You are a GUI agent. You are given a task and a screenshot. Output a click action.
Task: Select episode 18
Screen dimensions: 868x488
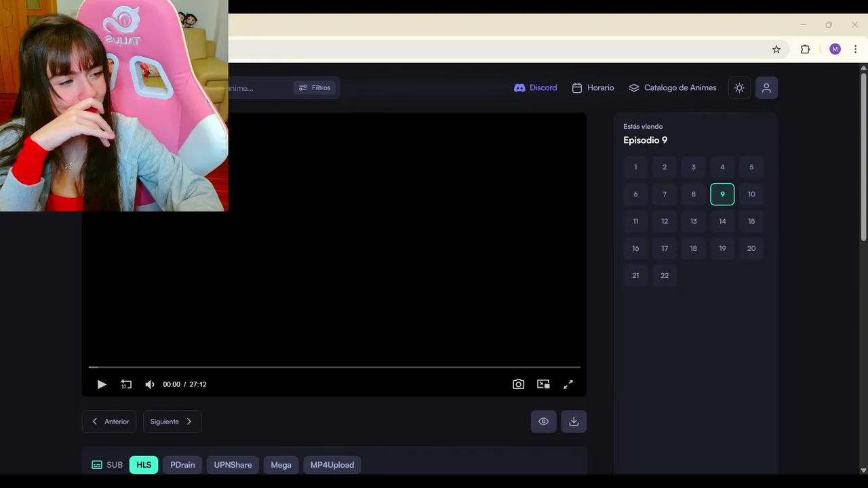693,248
